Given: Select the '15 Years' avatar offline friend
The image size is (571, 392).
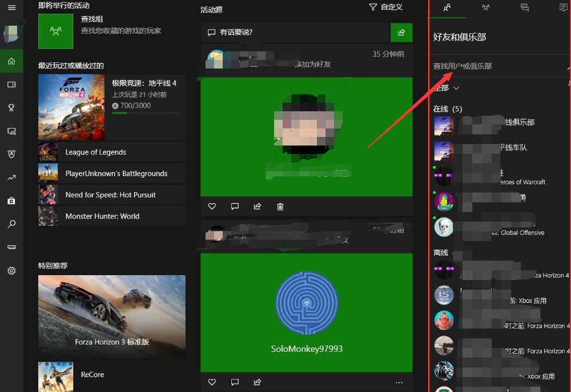Looking at the screenshot, I should [x=444, y=295].
